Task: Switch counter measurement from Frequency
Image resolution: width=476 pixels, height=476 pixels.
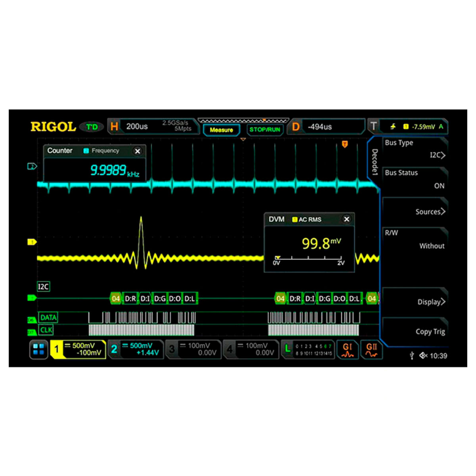Action: (x=105, y=151)
